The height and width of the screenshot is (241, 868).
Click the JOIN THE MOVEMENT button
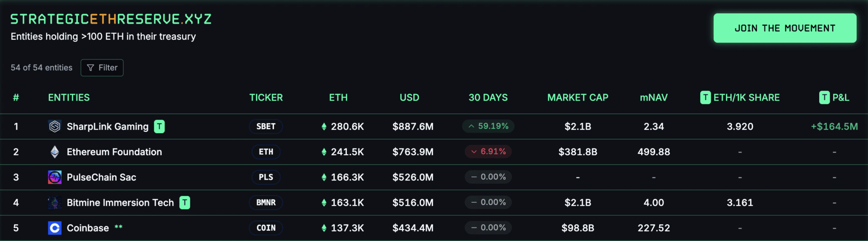[x=785, y=28]
